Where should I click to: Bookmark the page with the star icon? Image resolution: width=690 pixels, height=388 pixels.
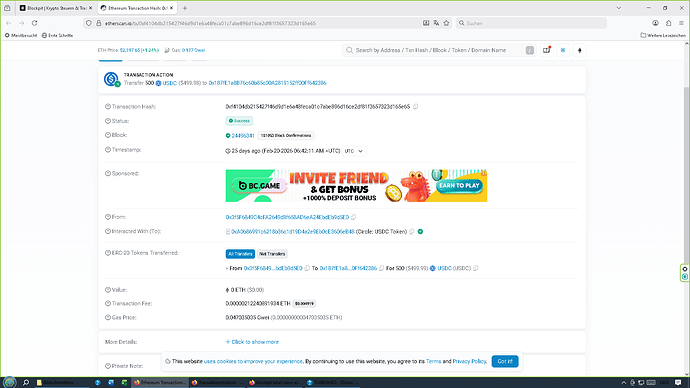[446, 23]
